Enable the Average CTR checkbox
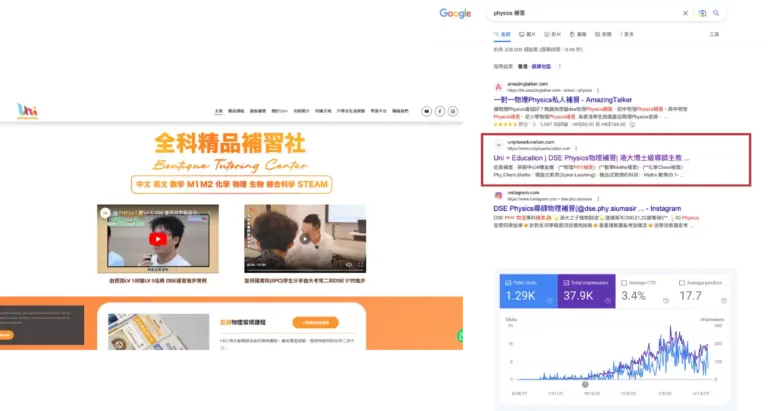This screenshot has width=768, height=411. (x=625, y=283)
